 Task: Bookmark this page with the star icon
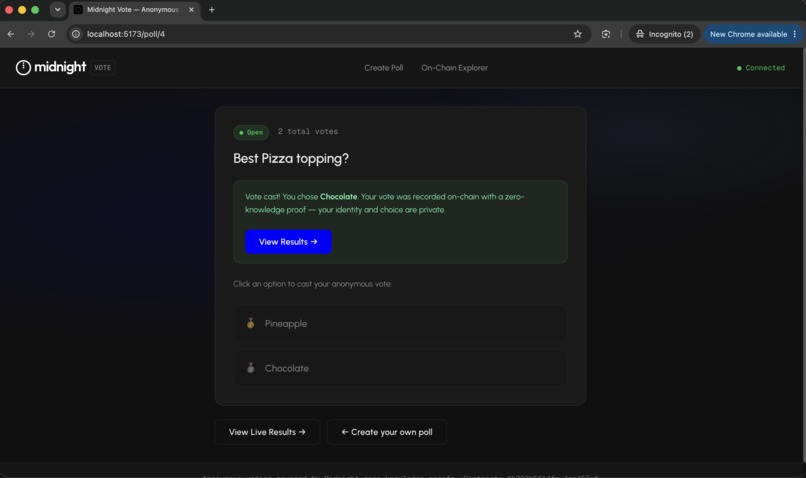pos(578,34)
